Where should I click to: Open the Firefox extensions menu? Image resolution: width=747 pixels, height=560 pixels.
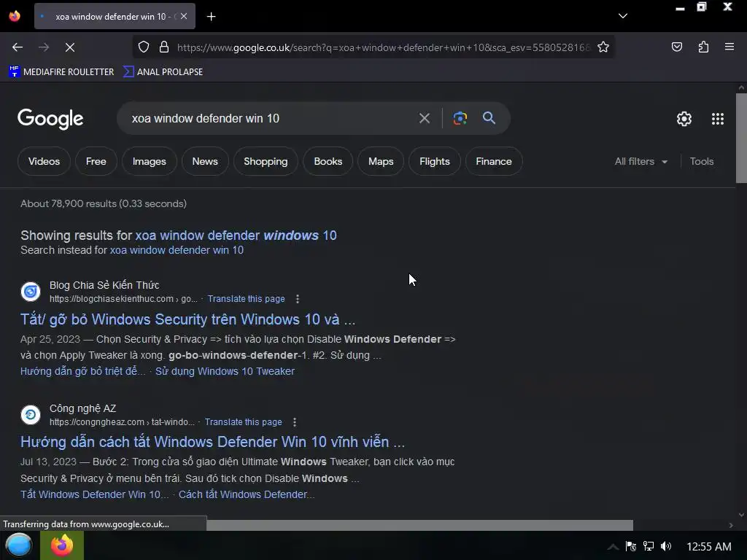[703, 47]
